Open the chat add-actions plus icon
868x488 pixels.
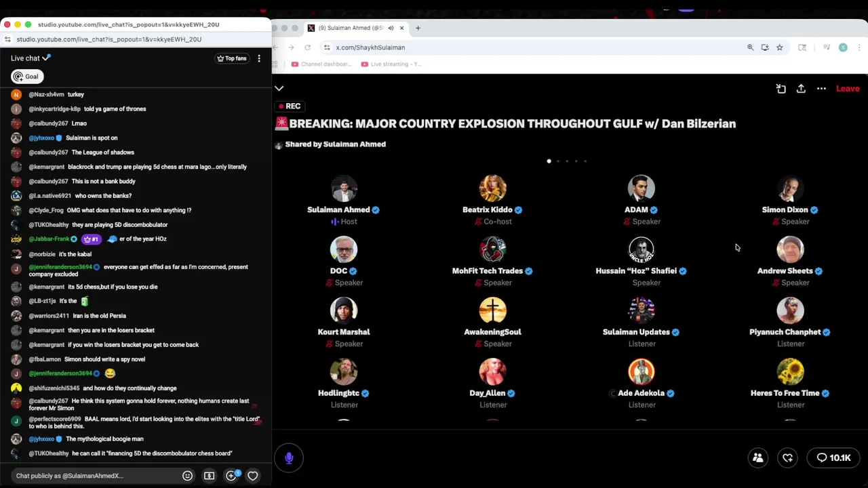231,476
